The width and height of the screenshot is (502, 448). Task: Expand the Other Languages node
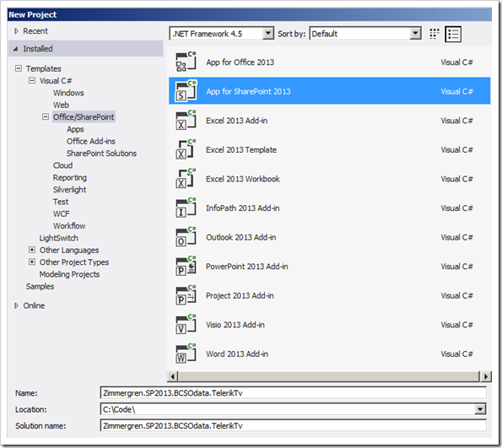click(32, 250)
